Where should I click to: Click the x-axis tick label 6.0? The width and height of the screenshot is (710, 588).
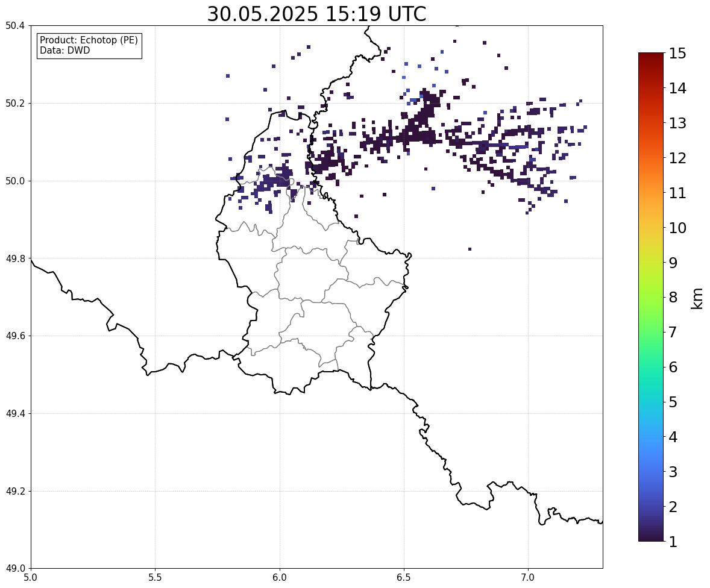click(x=280, y=578)
